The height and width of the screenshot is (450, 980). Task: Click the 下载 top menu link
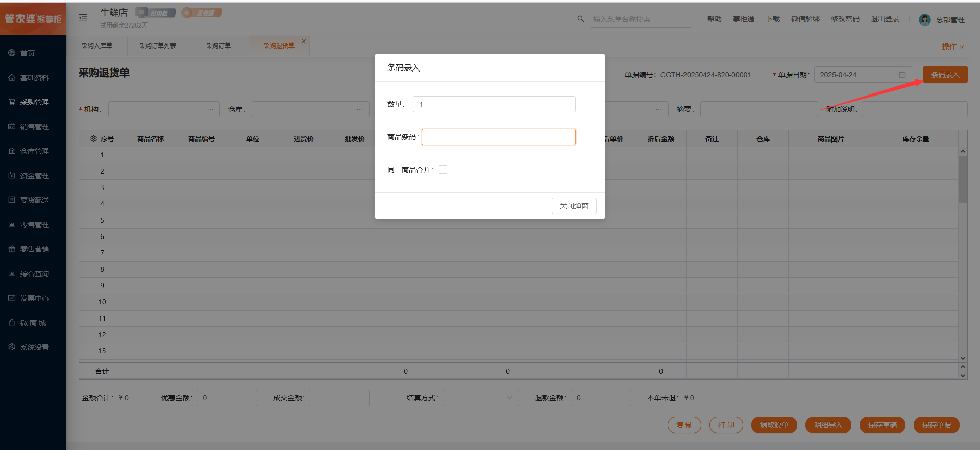tap(773, 19)
